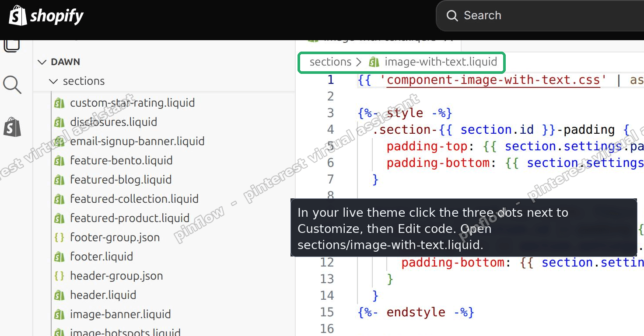Click the Liquid icon beside featured-product.liquid
Image resolution: width=644 pixels, height=336 pixels.
pos(59,218)
